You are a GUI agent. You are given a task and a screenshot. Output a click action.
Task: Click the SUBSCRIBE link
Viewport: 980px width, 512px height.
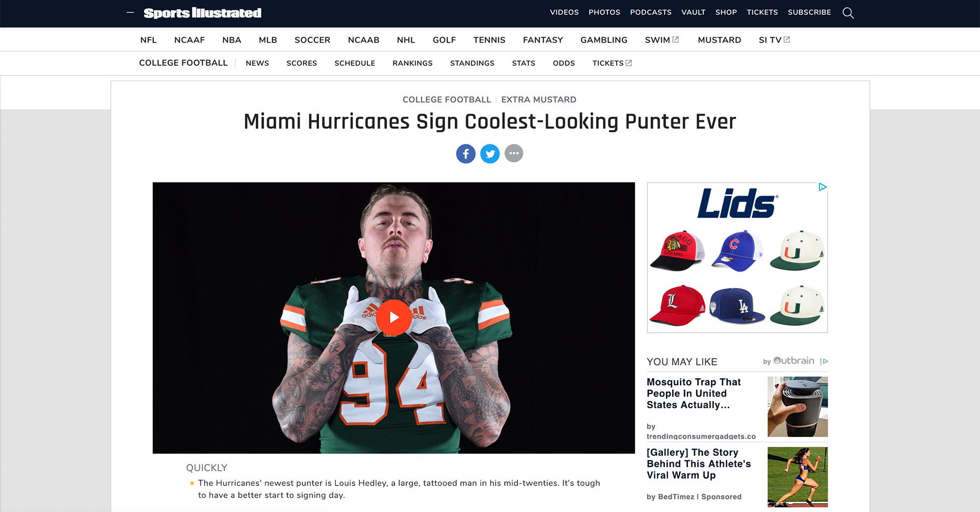(x=809, y=12)
